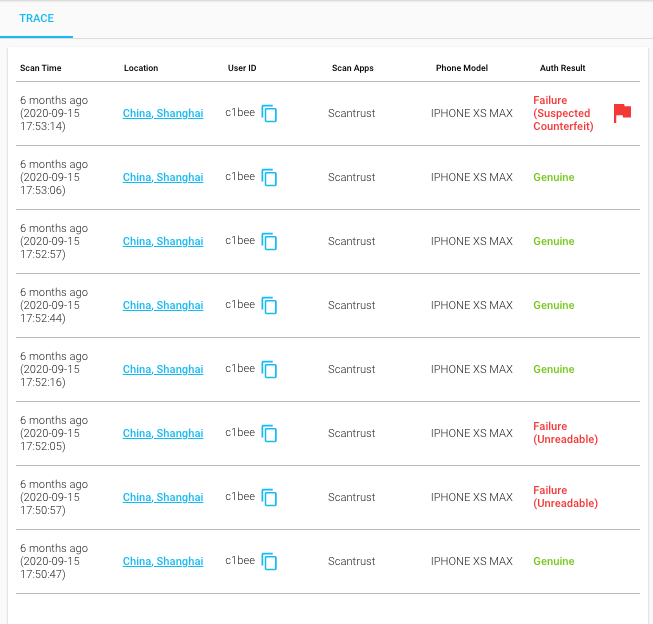Copy User ID for 17:52:05 scan
Viewport: 653px width, 624px height.
coord(269,434)
